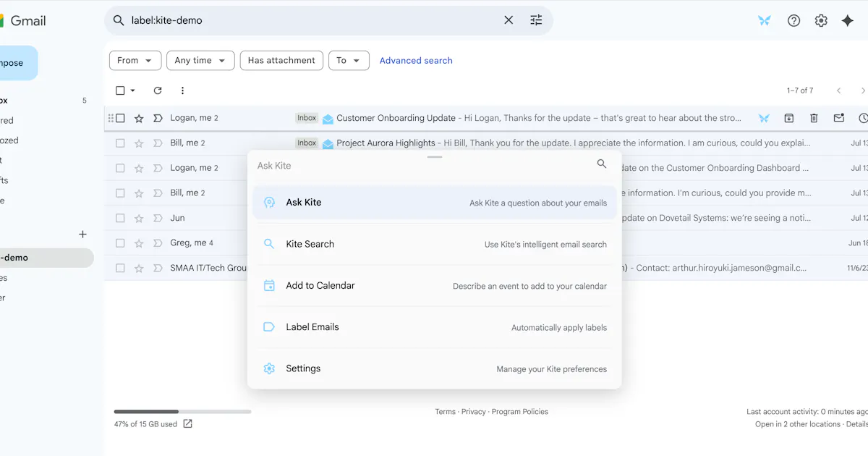Open search options sliders icon
Viewport: 868px width, 456px height.
tap(536, 20)
